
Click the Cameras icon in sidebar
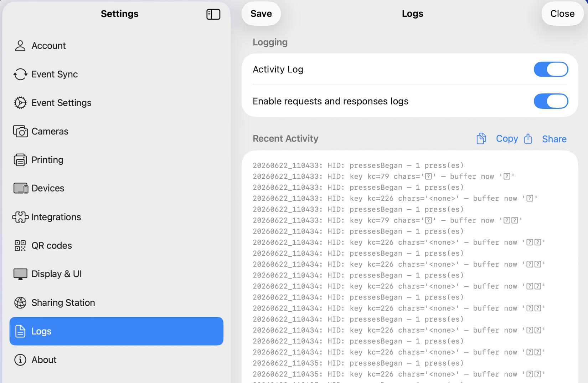pos(20,131)
